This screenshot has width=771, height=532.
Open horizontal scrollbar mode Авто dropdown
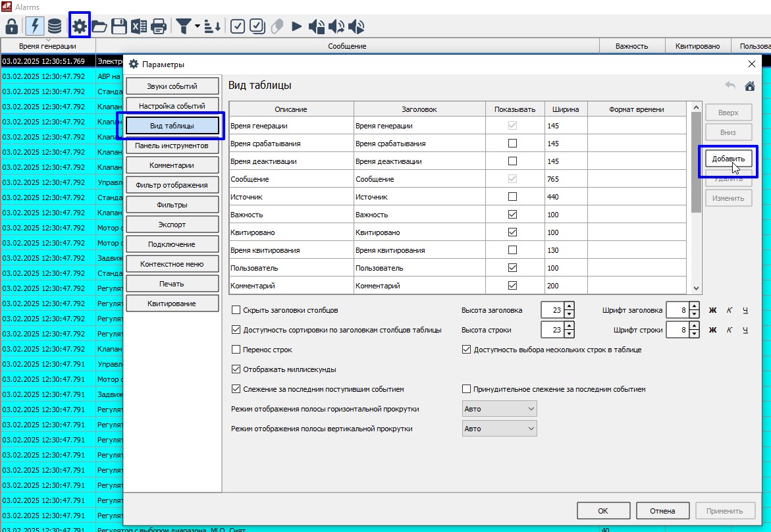pos(500,409)
